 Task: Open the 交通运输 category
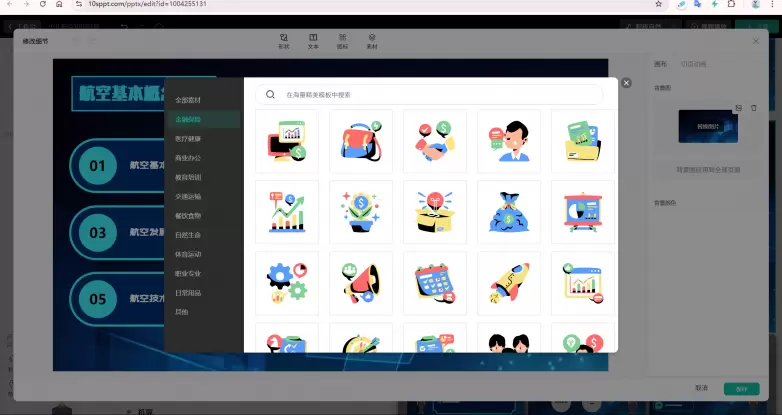tap(188, 196)
